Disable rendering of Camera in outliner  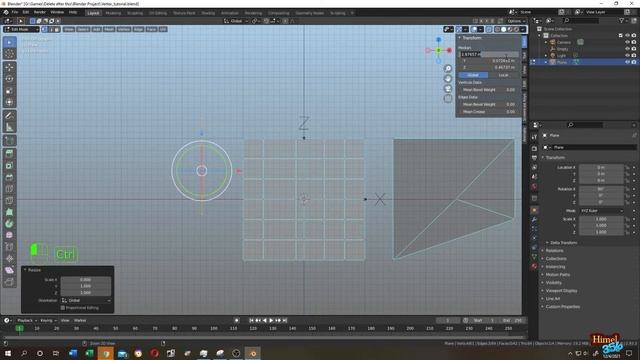point(634,42)
